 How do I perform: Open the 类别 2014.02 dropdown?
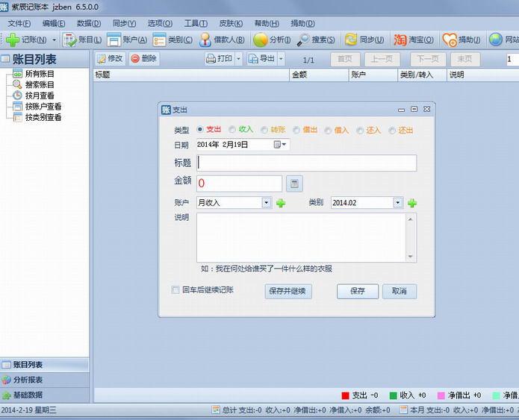click(x=397, y=202)
